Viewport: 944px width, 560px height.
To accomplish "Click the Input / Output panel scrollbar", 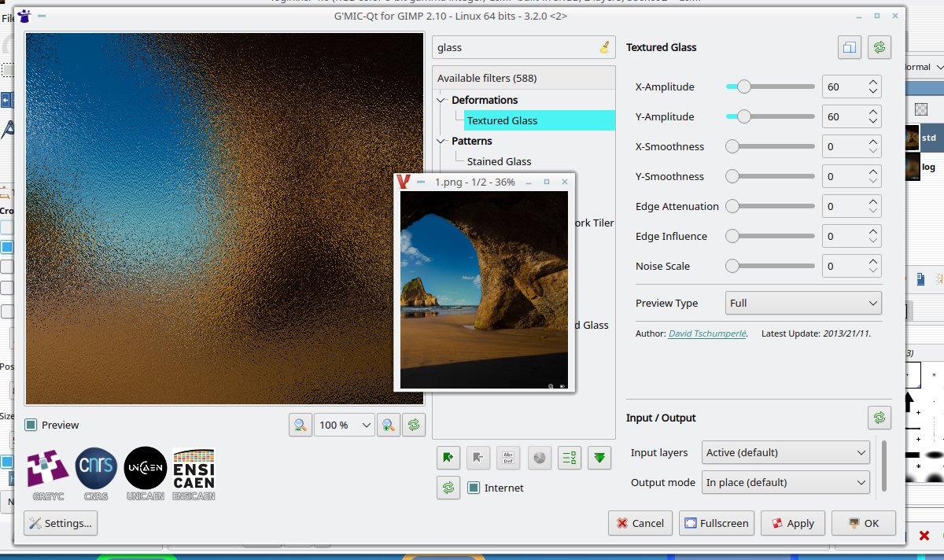I will coord(883,466).
